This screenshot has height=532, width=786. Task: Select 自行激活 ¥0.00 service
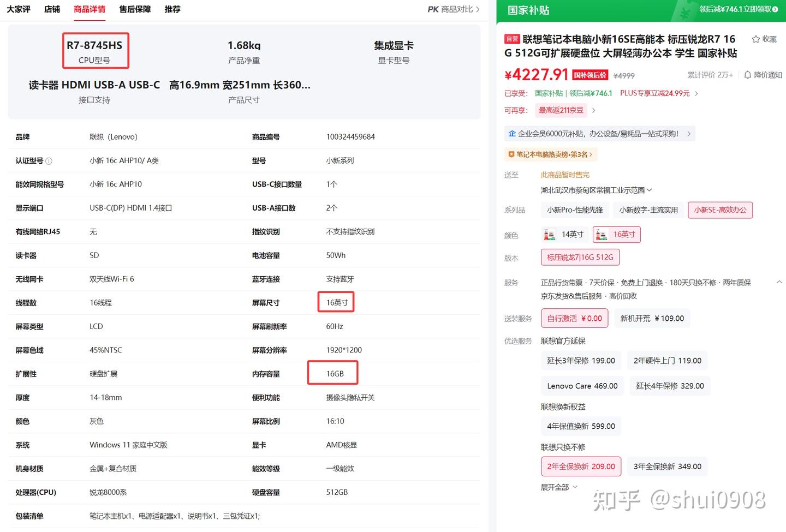click(575, 318)
